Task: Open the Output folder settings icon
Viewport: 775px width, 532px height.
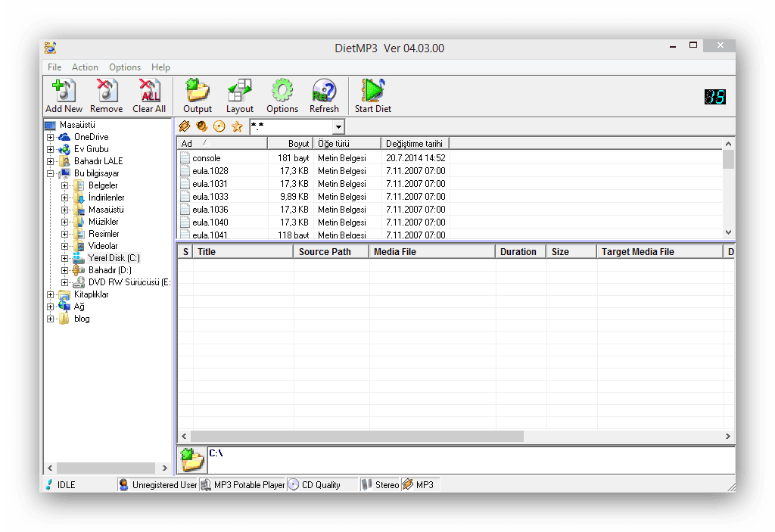Action: [x=198, y=91]
